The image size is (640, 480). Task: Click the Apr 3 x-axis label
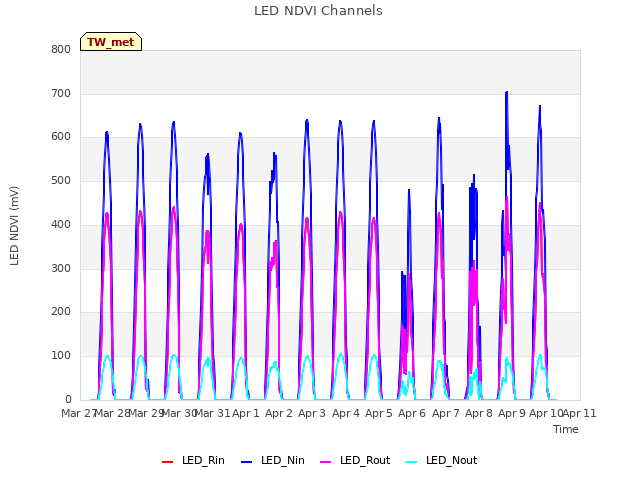click(312, 413)
